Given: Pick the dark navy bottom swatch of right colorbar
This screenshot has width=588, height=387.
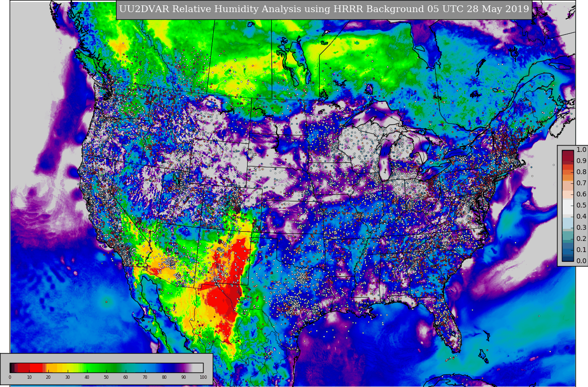Looking at the screenshot, I should 568,258.
